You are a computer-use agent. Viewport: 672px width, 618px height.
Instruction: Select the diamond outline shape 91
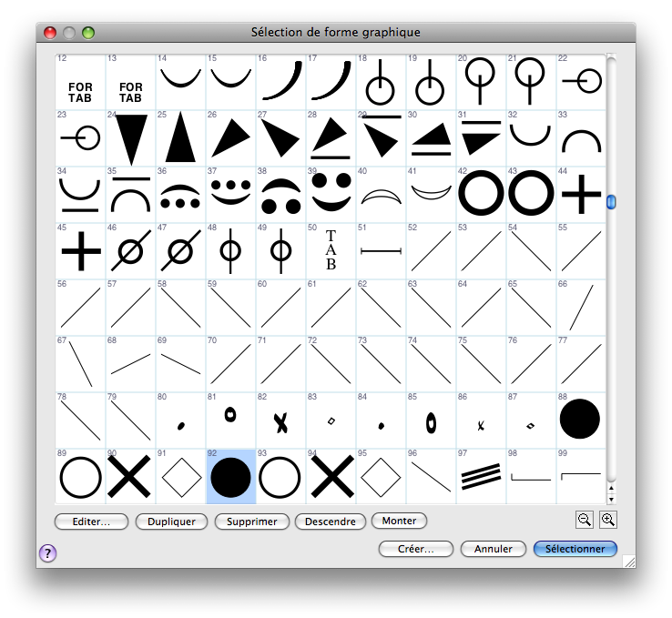[180, 476]
